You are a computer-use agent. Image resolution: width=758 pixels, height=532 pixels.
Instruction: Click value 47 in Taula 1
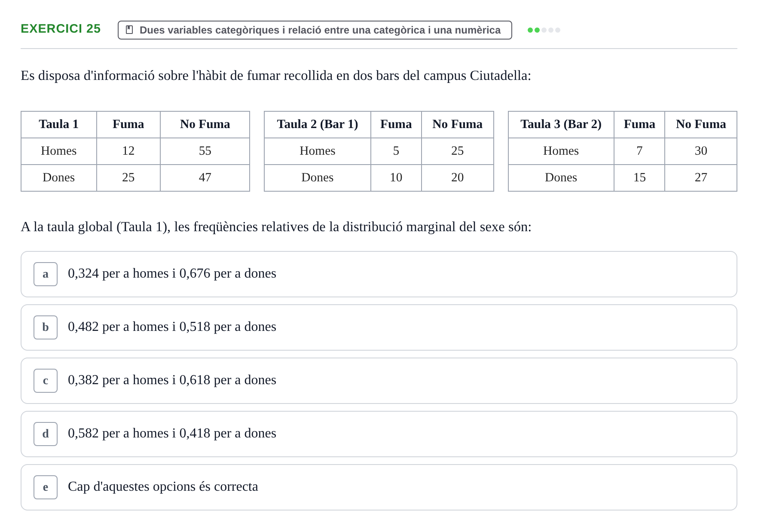(205, 177)
